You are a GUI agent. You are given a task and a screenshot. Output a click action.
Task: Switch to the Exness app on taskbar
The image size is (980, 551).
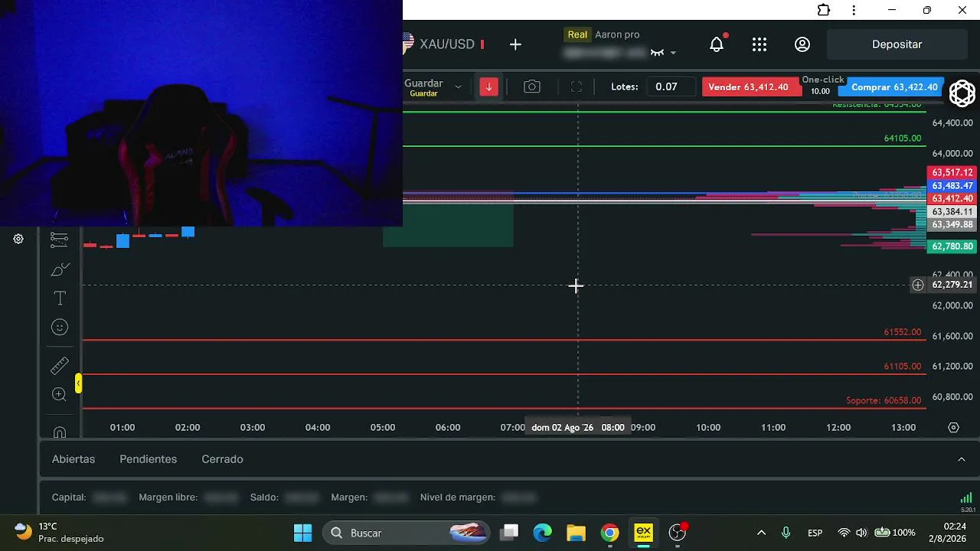pyautogui.click(x=643, y=533)
